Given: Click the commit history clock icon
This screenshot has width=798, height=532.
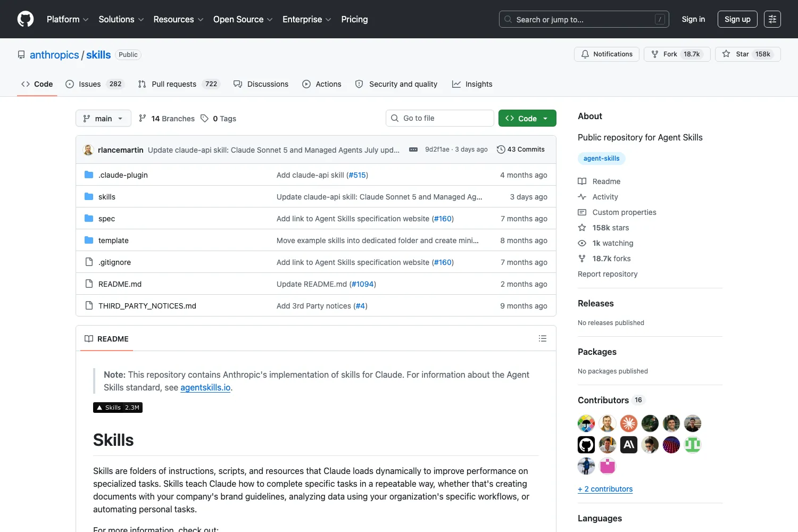Looking at the screenshot, I should (501, 149).
